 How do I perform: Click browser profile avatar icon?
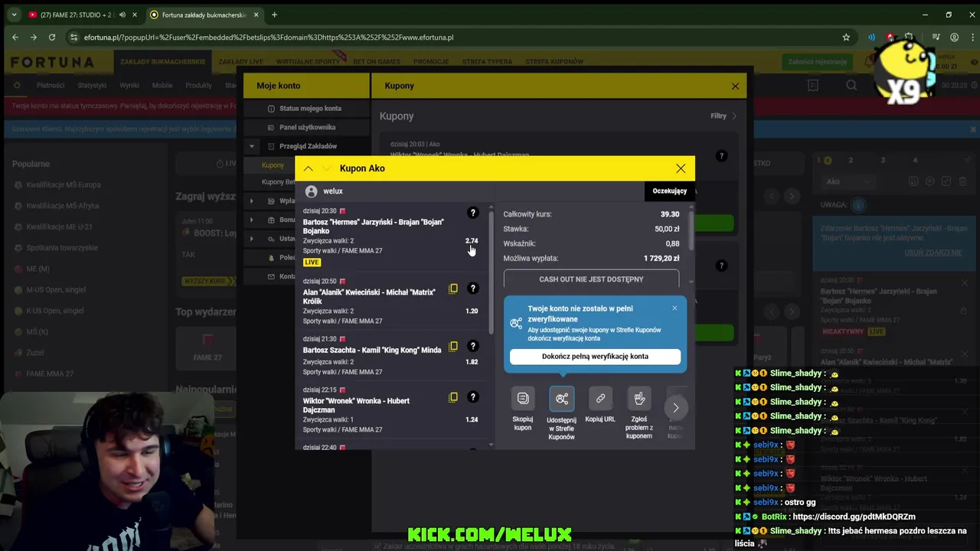pyautogui.click(x=954, y=37)
